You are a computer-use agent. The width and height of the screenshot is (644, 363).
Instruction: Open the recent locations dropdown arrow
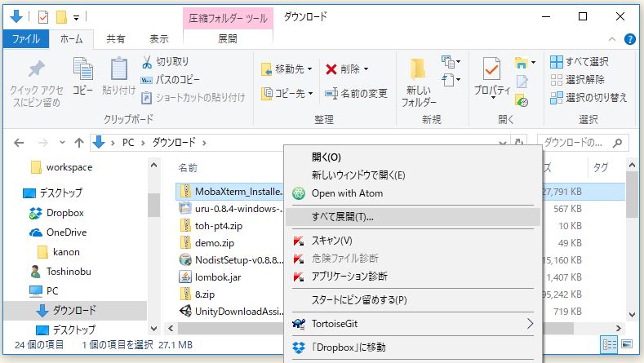pos(62,143)
